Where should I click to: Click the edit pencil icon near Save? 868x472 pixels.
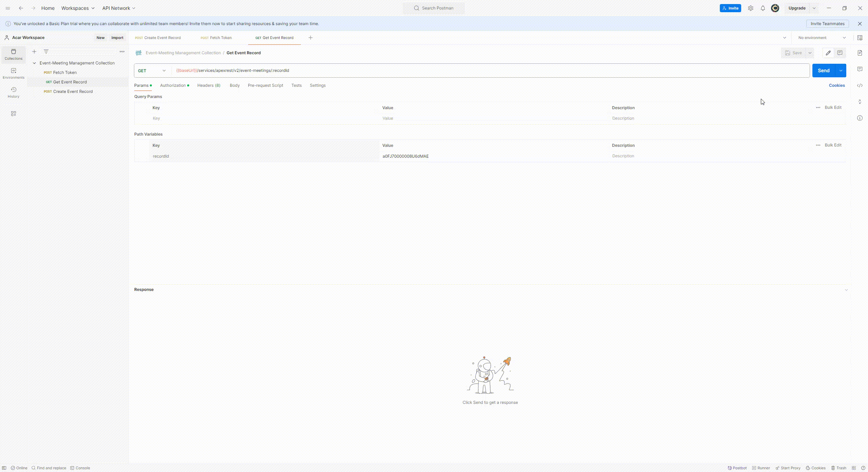pyautogui.click(x=828, y=53)
